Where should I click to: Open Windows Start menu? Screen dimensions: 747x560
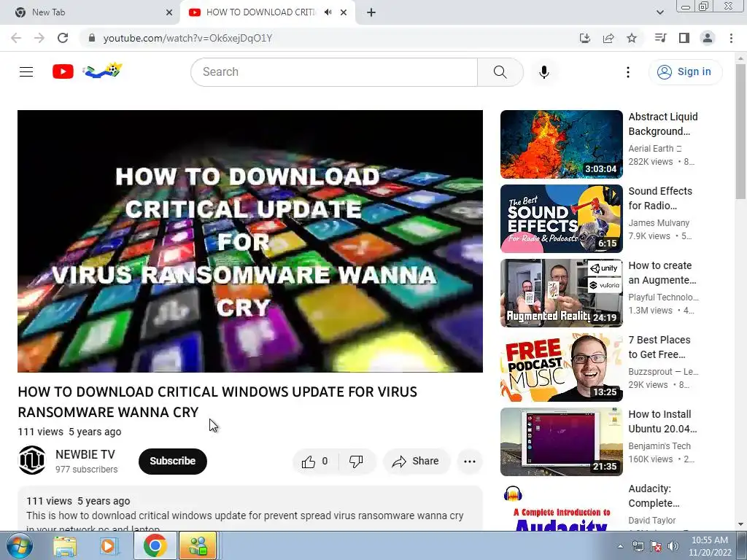coord(19,545)
